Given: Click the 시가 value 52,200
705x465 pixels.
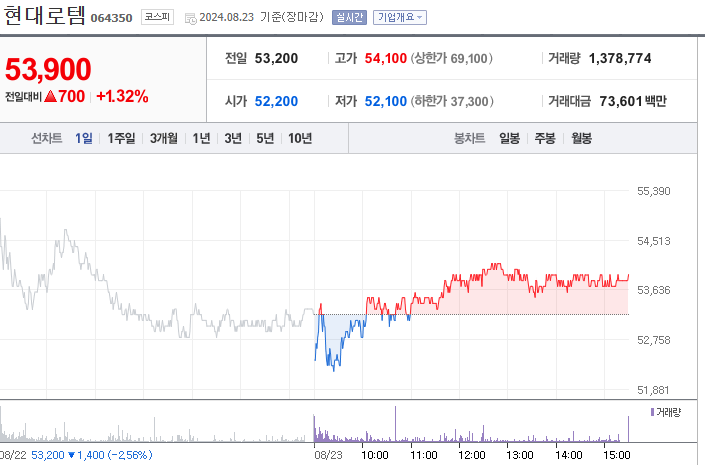Looking at the screenshot, I should tap(276, 101).
